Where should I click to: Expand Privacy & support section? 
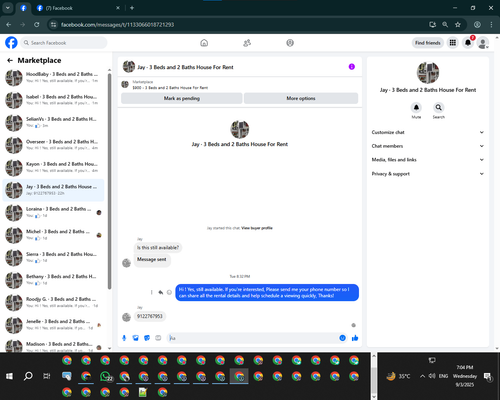point(428,174)
